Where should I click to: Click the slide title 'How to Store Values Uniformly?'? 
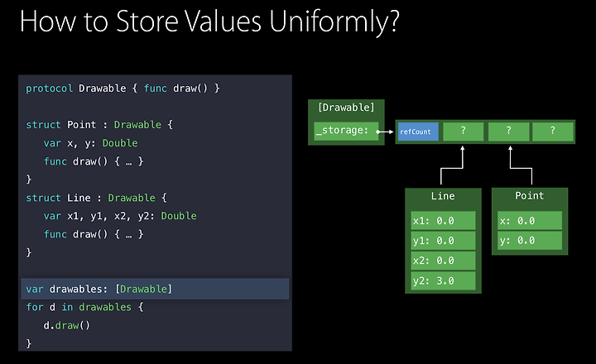pyautogui.click(x=209, y=22)
